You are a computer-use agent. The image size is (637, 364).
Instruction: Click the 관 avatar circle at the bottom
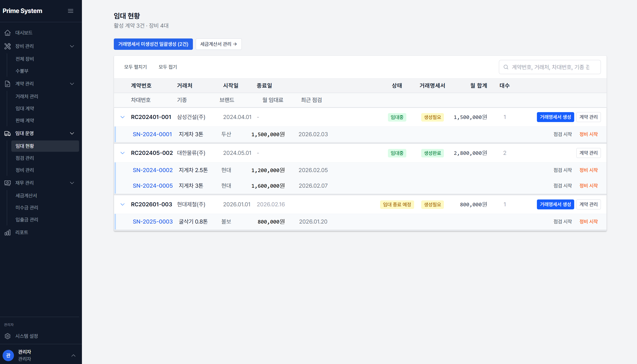tap(8, 355)
